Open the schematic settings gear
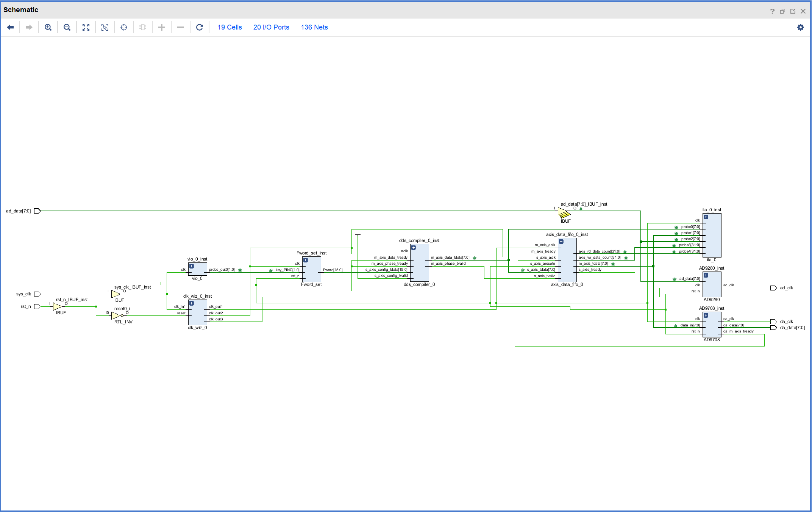Screen dimensions: 812x512 [x=800, y=27]
